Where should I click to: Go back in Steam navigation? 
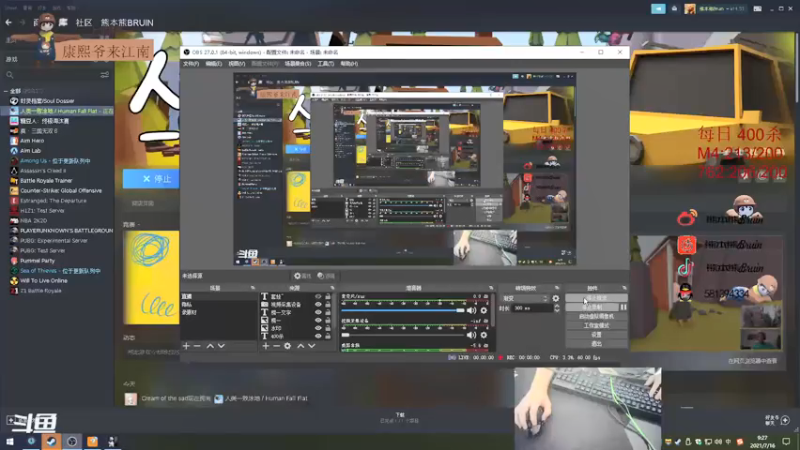pos(9,22)
